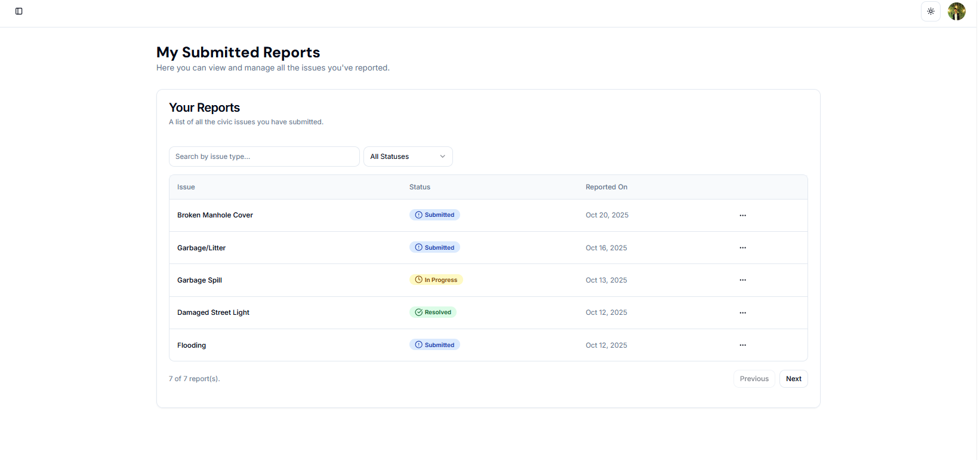Open the user avatar menu
980x460 pixels.
click(x=957, y=11)
